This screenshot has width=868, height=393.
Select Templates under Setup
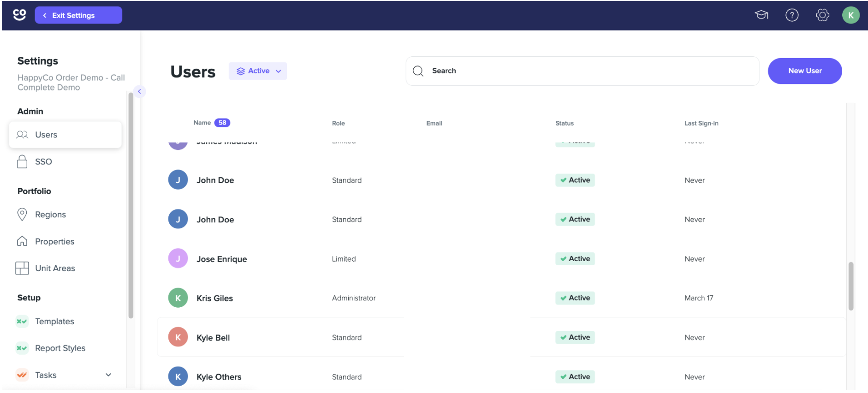(54, 322)
